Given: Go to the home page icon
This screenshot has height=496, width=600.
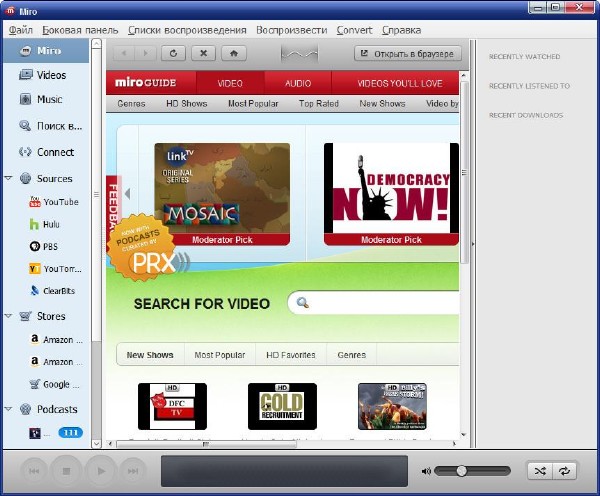Looking at the screenshot, I should point(233,53).
